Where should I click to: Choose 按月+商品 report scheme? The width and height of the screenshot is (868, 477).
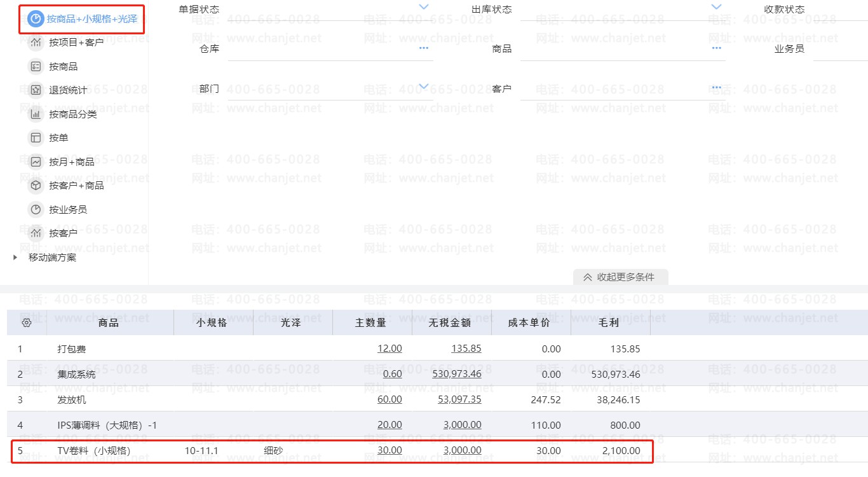(72, 162)
